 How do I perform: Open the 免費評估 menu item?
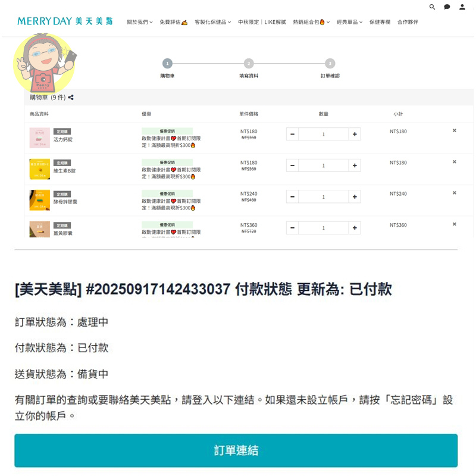173,22
